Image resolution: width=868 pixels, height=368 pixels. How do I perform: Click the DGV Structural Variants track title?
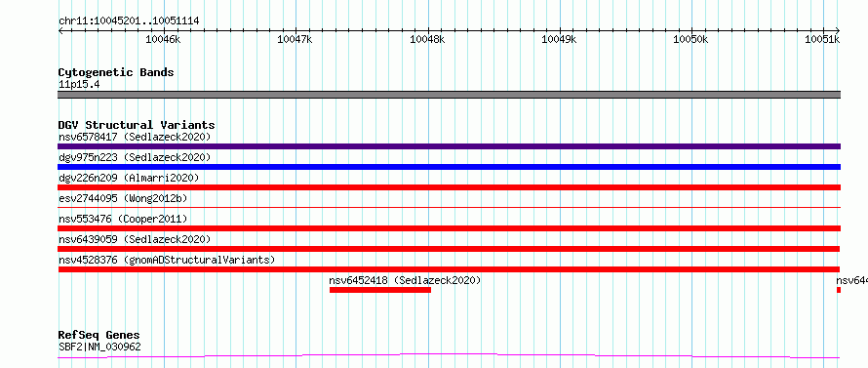(x=137, y=125)
